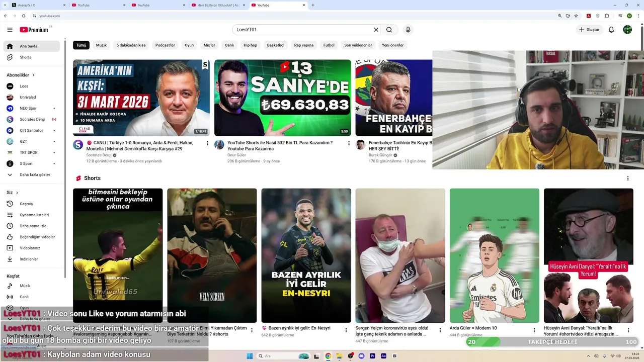Select the Basketbol filter chip
The image size is (644, 362).
tap(276, 45)
